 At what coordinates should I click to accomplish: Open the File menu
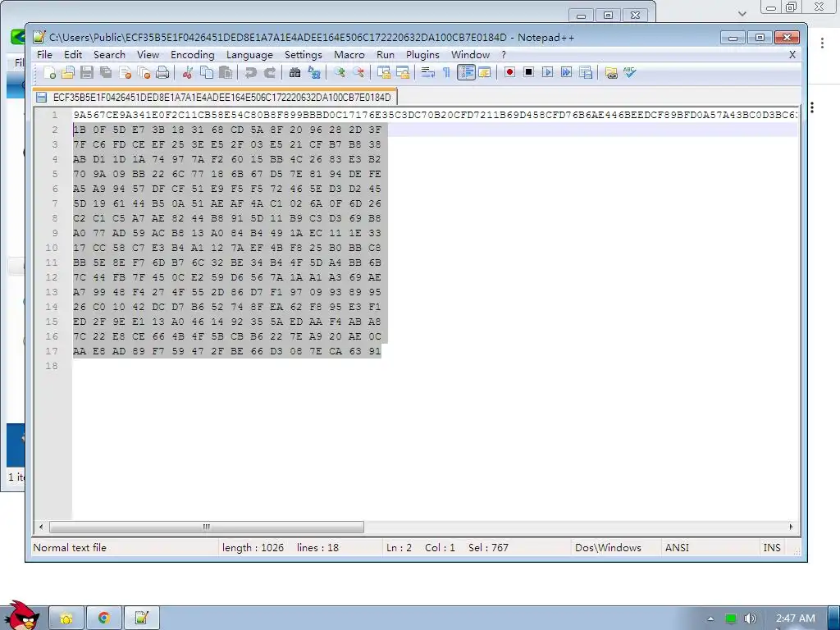pyautogui.click(x=44, y=55)
